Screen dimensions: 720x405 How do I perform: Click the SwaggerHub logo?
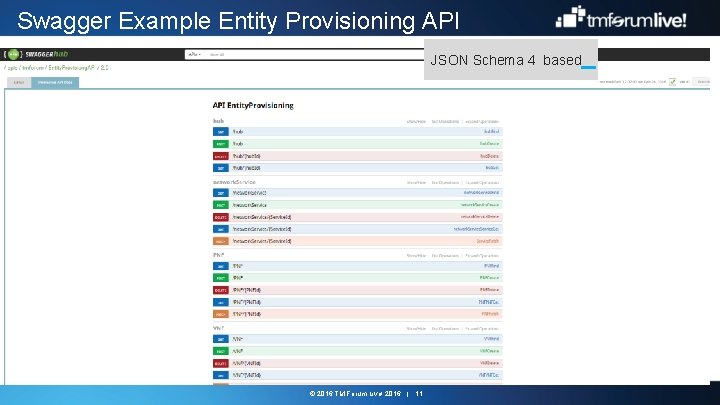(36, 54)
